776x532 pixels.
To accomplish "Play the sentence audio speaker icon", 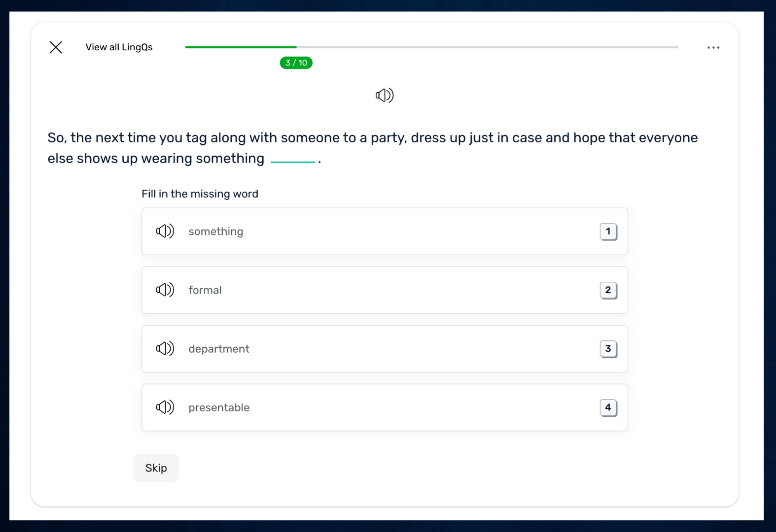I will pos(385,95).
